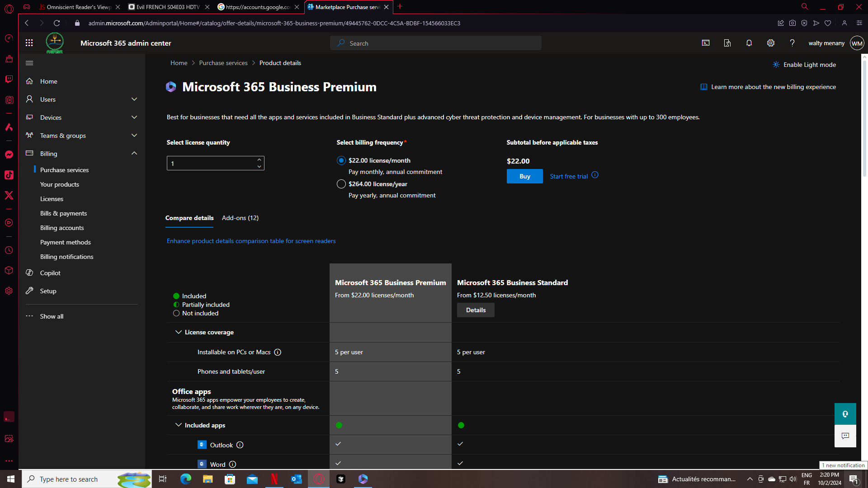This screenshot has width=868, height=488.
Task: Open Bills & payments menu item
Action: click(x=63, y=213)
